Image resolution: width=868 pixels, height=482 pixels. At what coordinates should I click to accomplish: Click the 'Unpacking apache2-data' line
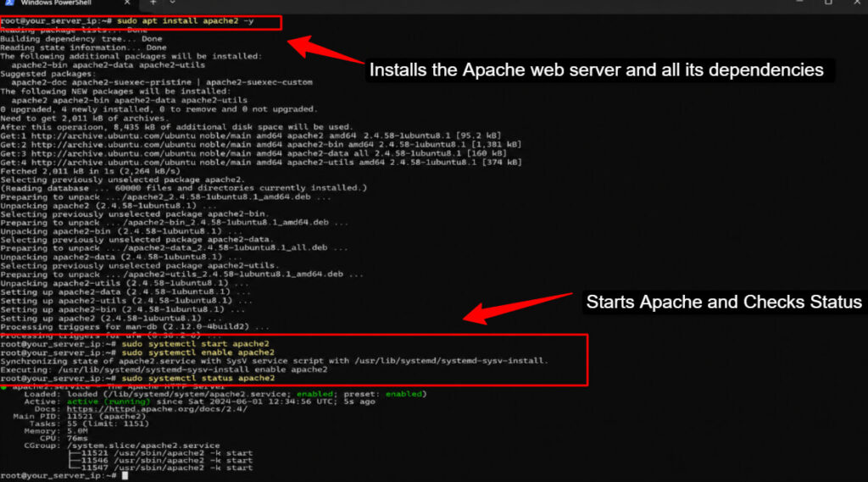pyautogui.click(x=121, y=257)
